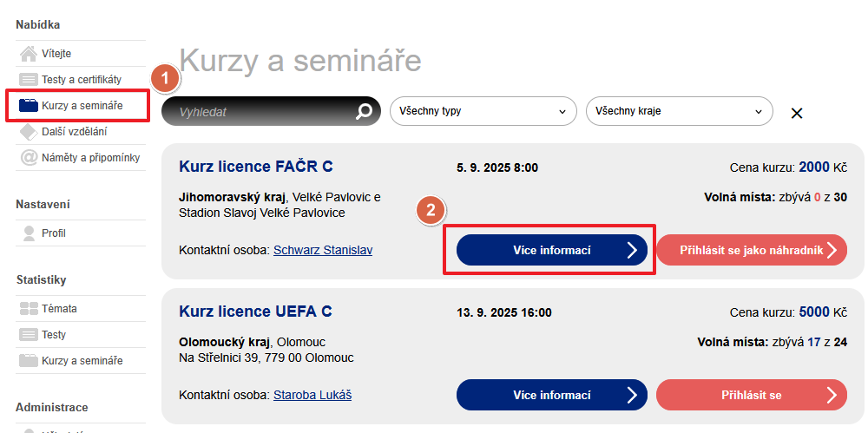Click the Profil person icon
This screenshot has width=868, height=433.
(x=29, y=233)
